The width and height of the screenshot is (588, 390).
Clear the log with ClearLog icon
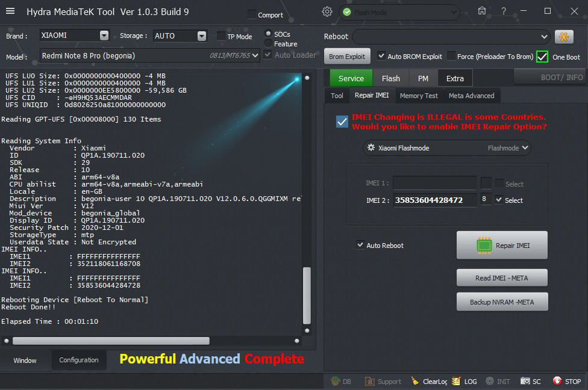[x=415, y=381]
